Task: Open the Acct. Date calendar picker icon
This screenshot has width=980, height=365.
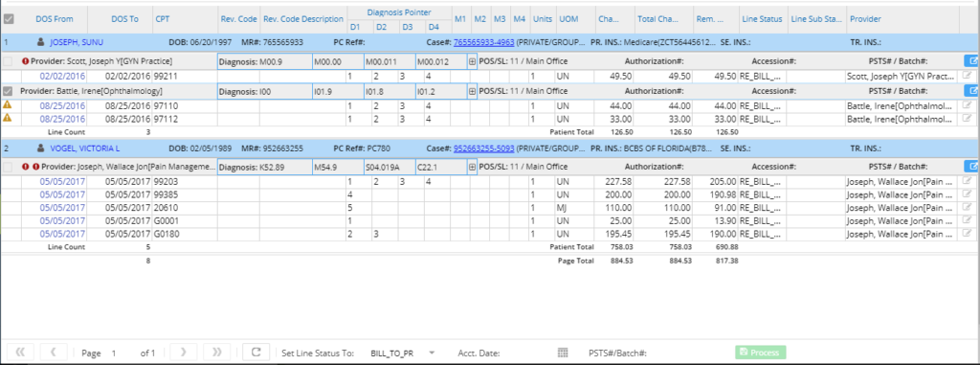Action: 563,353
